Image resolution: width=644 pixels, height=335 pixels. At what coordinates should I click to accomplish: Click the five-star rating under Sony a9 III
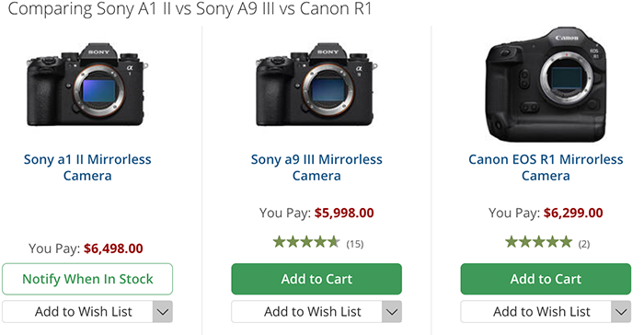point(306,242)
